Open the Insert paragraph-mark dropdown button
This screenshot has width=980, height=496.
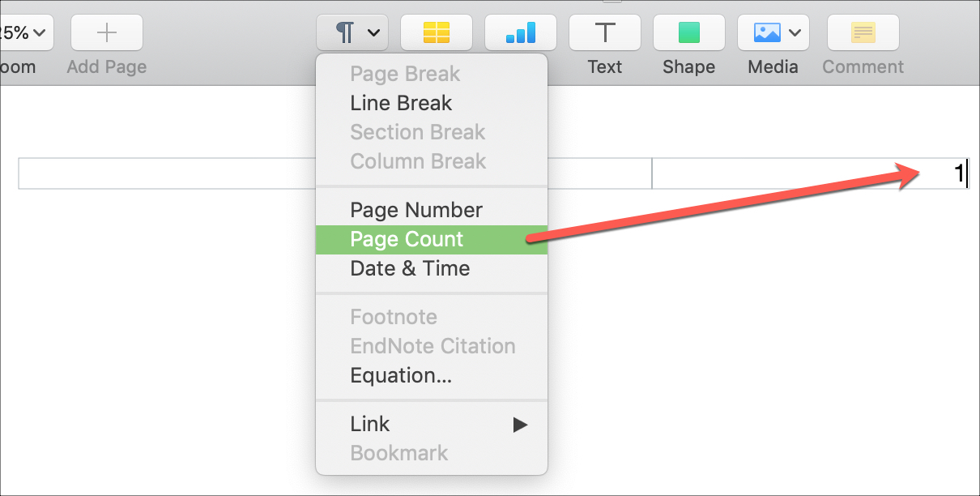(352, 32)
